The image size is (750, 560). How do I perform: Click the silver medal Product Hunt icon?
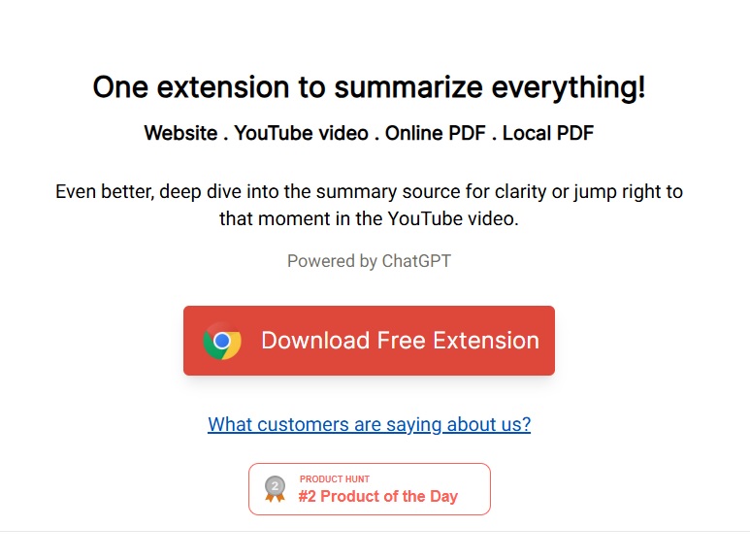click(276, 489)
